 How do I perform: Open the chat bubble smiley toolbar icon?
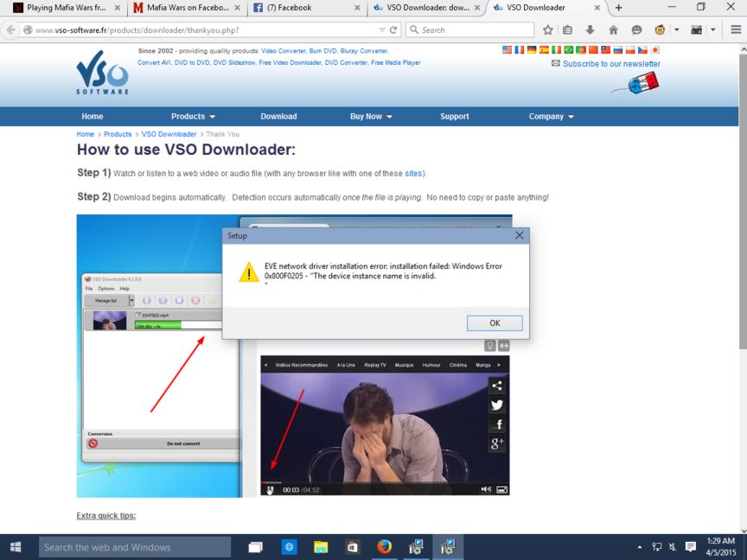point(636,30)
